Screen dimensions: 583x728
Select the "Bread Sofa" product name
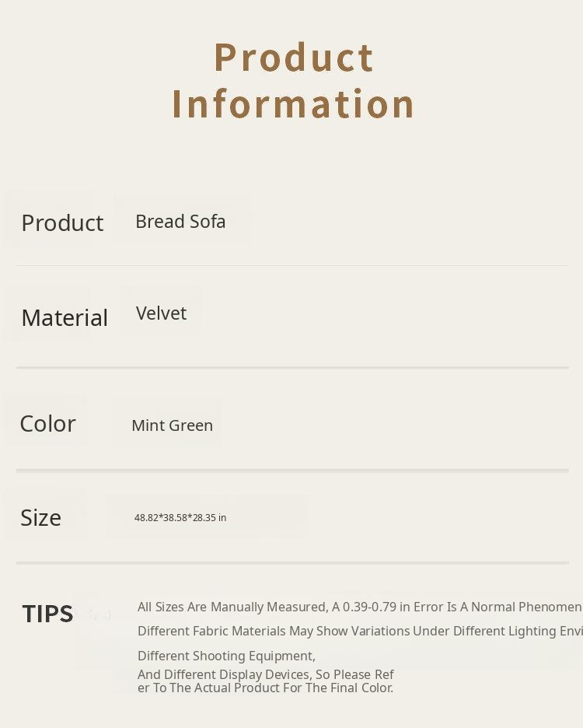(180, 222)
